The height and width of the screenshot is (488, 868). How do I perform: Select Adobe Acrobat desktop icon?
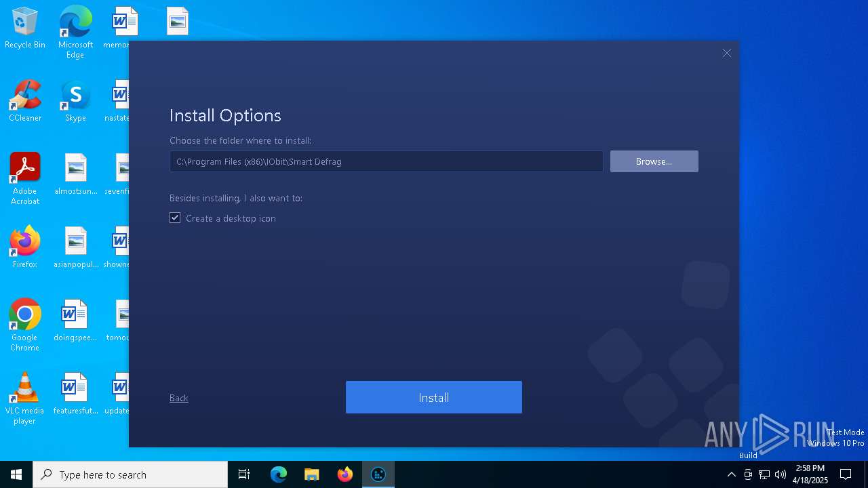pyautogui.click(x=25, y=179)
